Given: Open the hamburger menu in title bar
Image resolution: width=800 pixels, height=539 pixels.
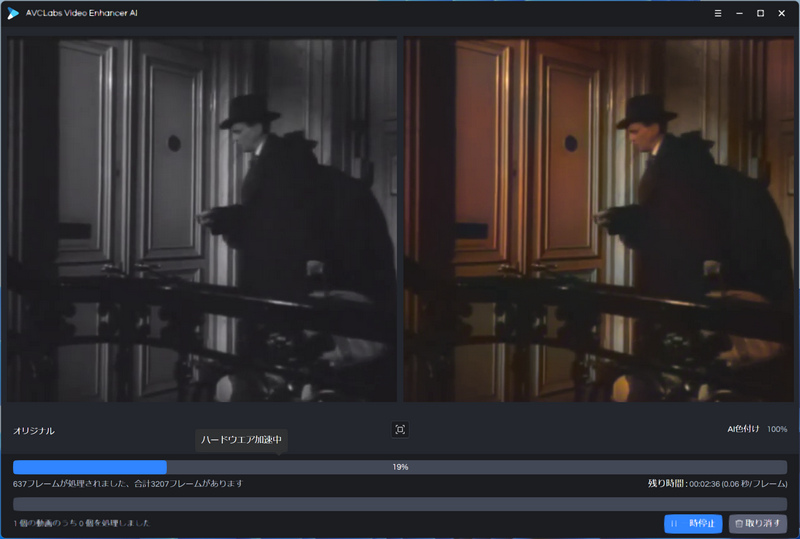Looking at the screenshot, I should (x=718, y=13).
